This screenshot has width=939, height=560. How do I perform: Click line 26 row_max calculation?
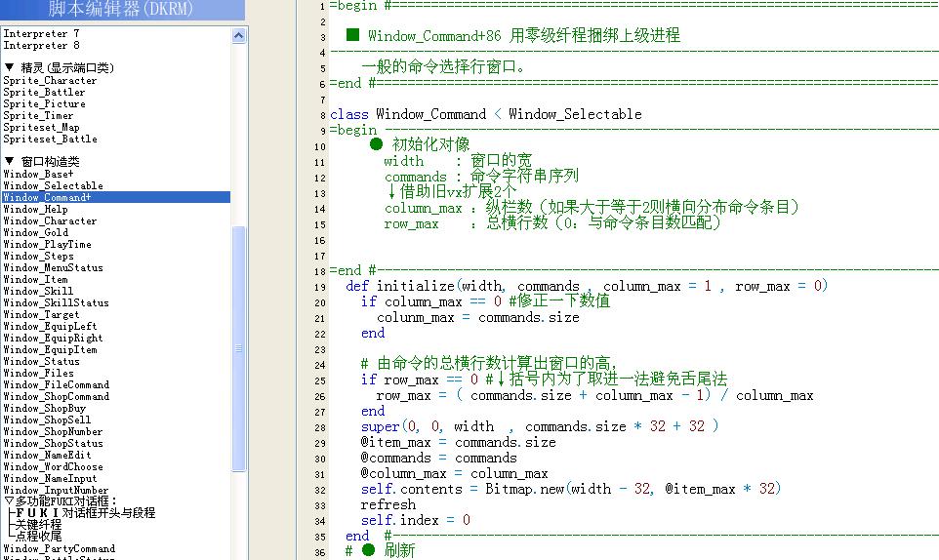click(594, 395)
